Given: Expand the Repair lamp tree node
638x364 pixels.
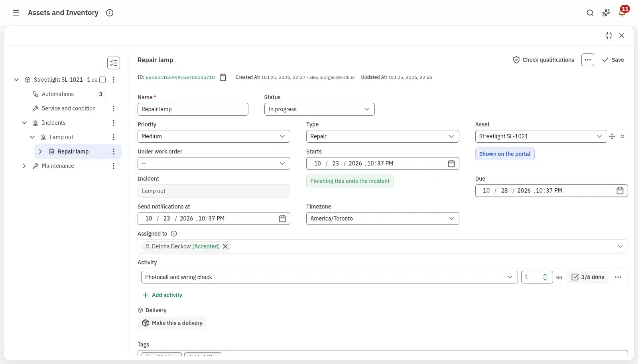Looking at the screenshot, I should (x=40, y=152).
